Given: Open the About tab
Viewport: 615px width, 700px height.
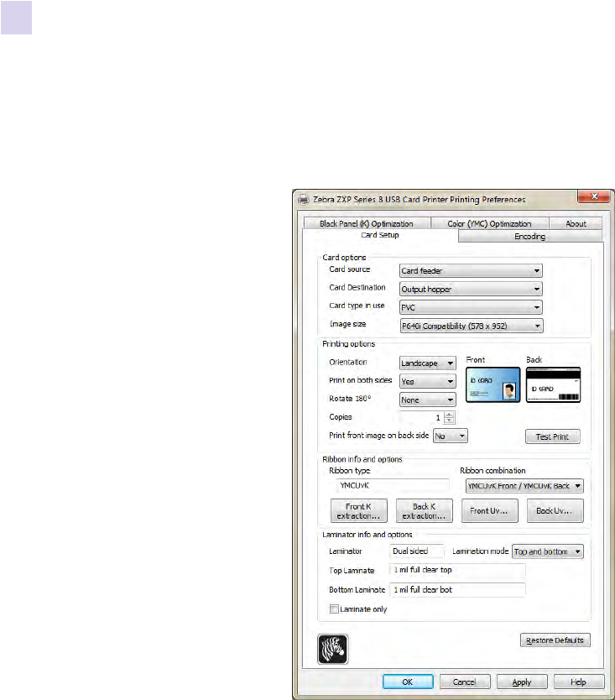Looking at the screenshot, I should pyautogui.click(x=576, y=223).
